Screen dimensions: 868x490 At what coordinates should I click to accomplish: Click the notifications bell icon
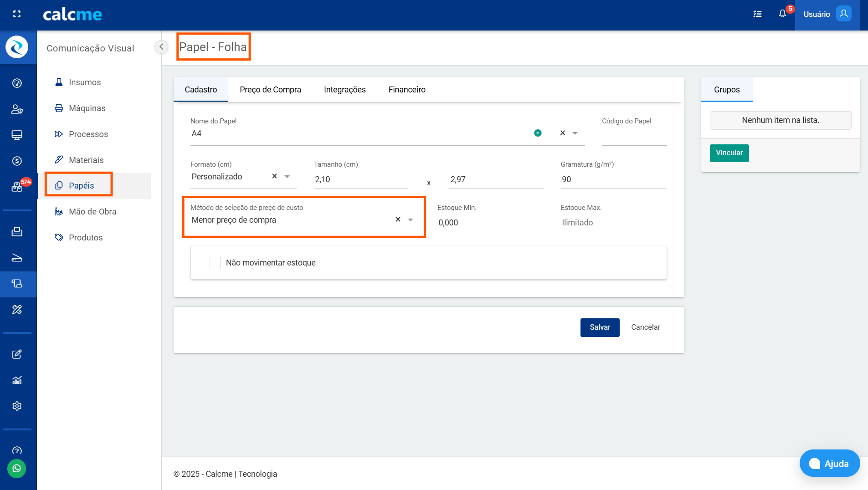point(782,14)
